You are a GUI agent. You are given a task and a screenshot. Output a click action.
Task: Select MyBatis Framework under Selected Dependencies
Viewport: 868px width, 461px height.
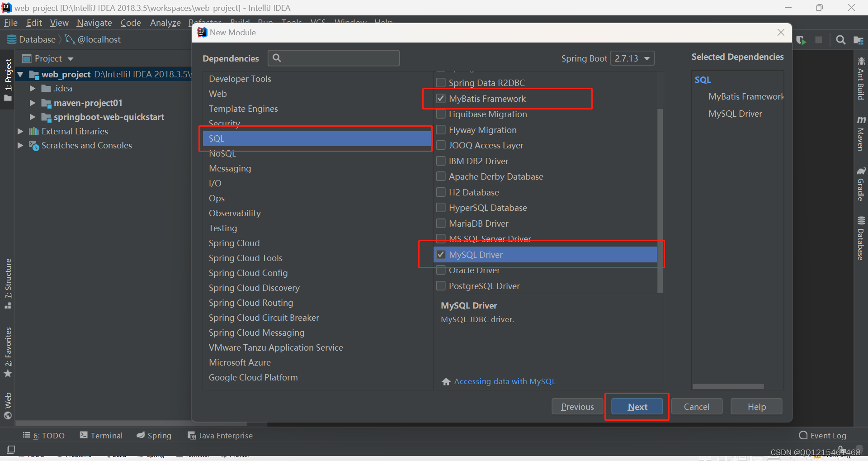(x=745, y=96)
